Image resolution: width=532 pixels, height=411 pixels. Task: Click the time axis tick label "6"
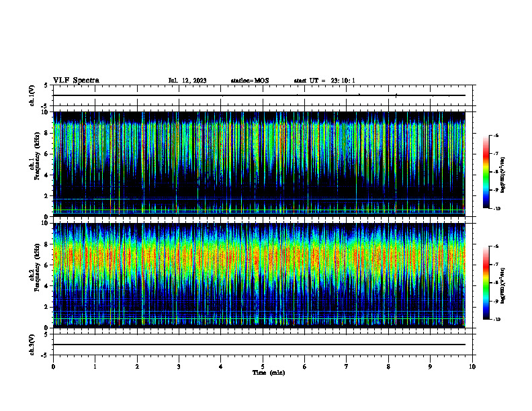pyautogui.click(x=305, y=367)
